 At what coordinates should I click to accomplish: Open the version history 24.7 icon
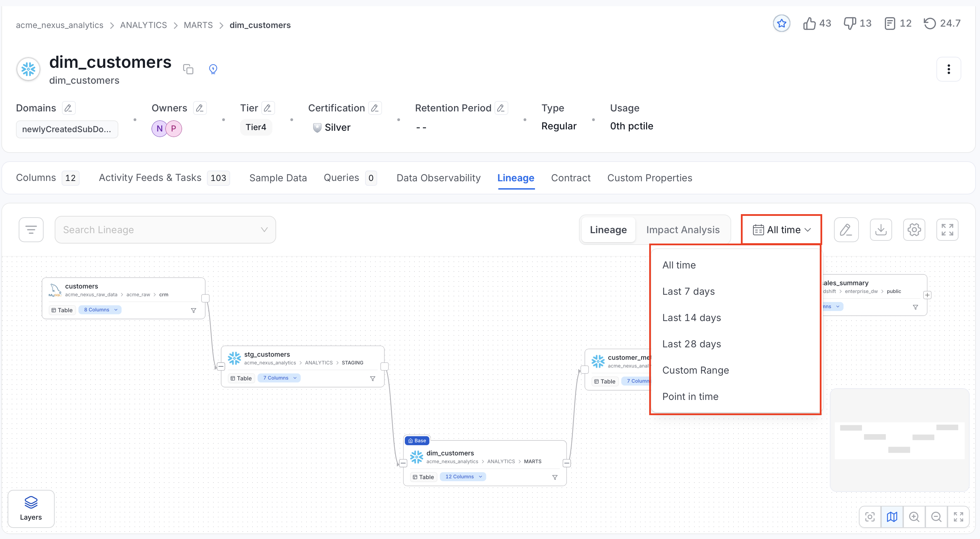pyautogui.click(x=929, y=24)
